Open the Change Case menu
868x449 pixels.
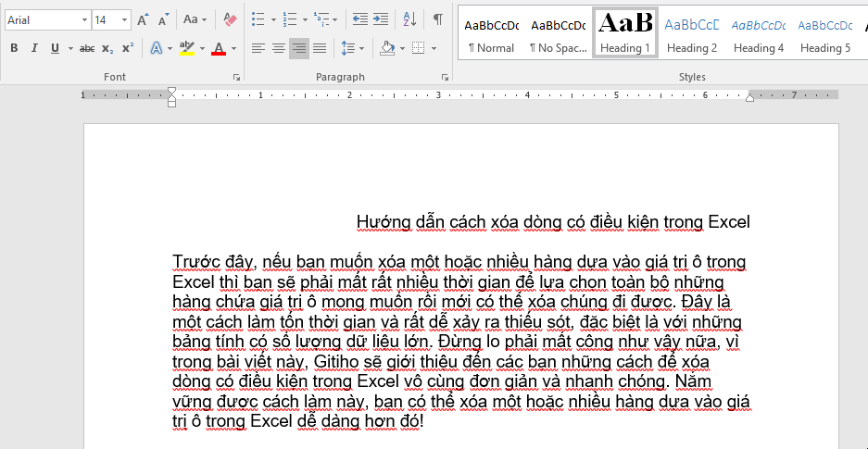coord(195,20)
